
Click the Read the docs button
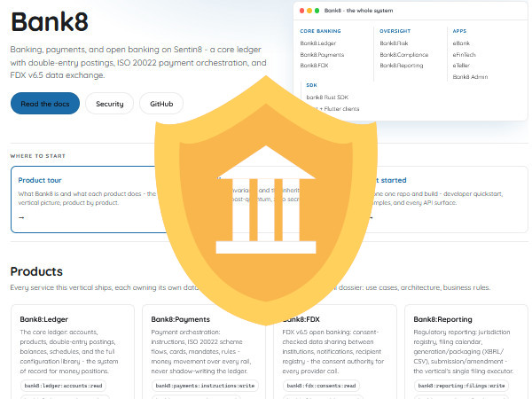(45, 104)
